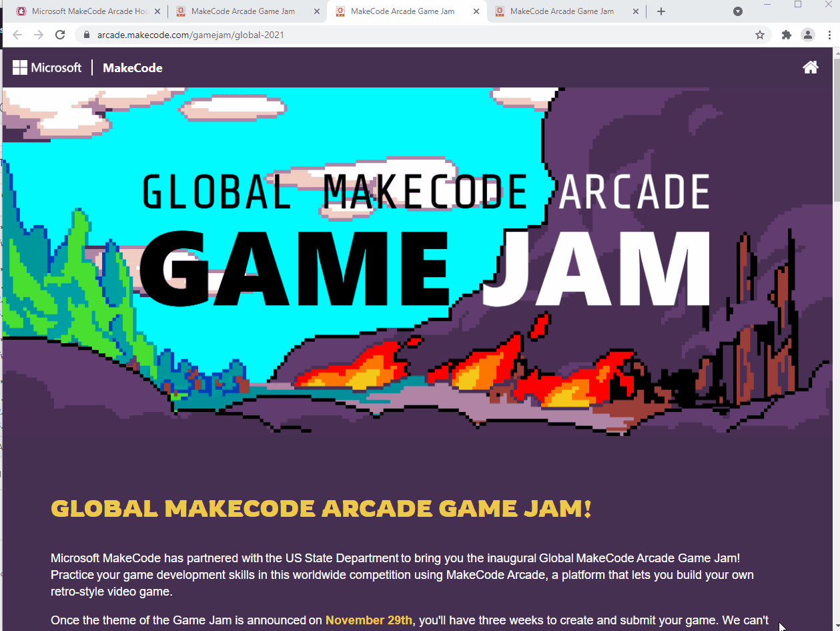840x631 pixels.
Task: Click the November 29th highlighted date
Action: click(x=368, y=620)
